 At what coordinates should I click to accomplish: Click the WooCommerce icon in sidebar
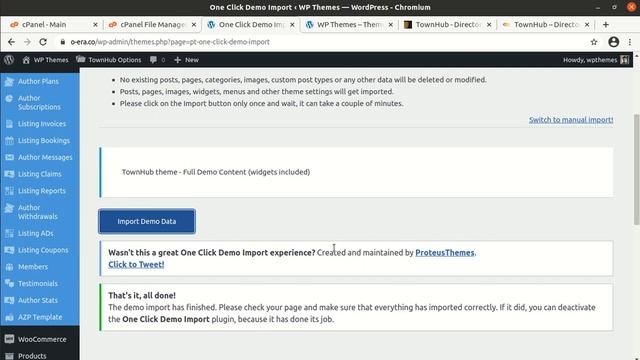click(9, 339)
